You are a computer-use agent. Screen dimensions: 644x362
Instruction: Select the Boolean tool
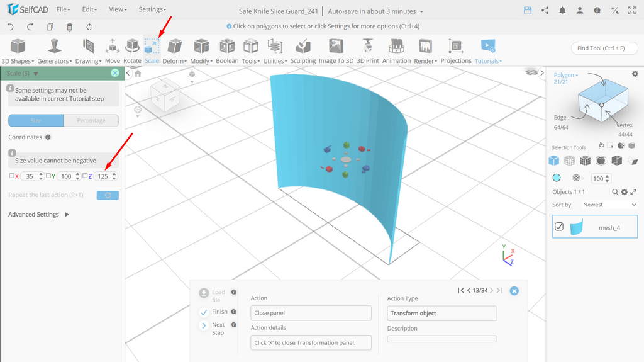click(227, 50)
